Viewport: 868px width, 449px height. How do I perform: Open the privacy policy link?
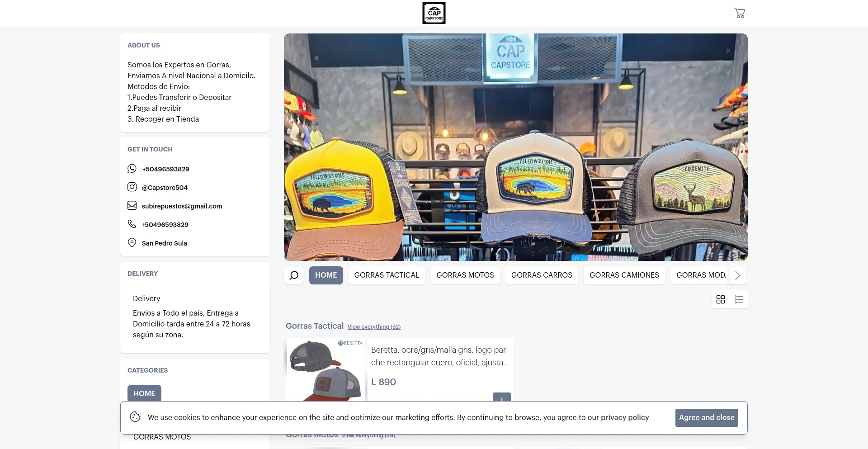(x=625, y=417)
